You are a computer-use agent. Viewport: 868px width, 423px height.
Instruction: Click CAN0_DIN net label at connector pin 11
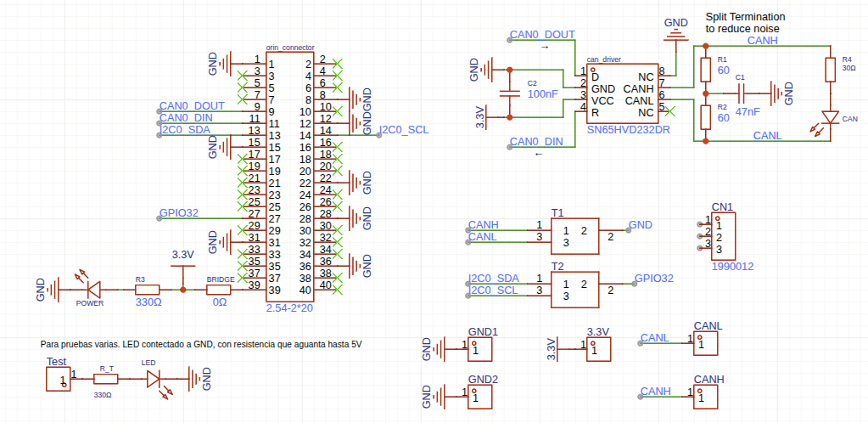(188, 117)
